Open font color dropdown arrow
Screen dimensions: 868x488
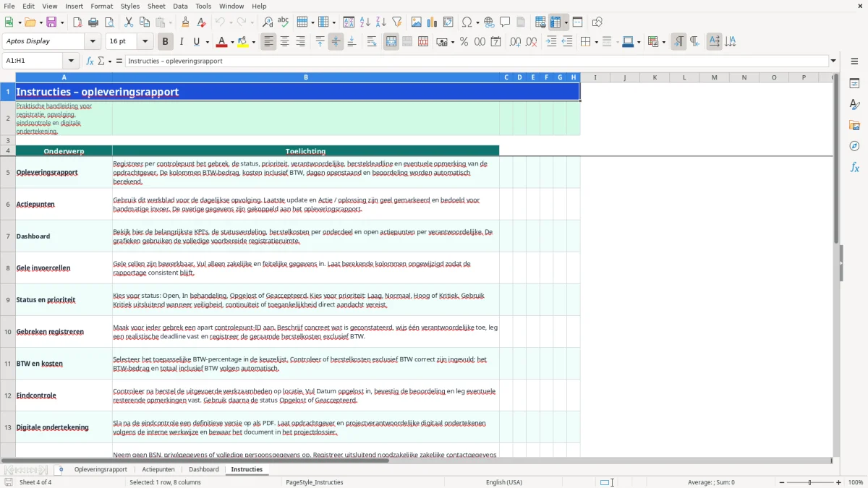click(231, 42)
